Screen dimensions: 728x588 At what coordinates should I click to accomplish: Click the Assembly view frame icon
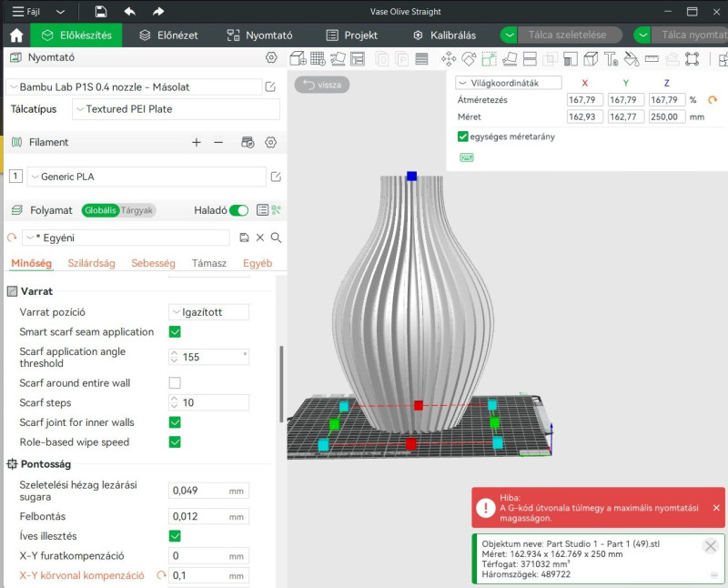pos(692,58)
